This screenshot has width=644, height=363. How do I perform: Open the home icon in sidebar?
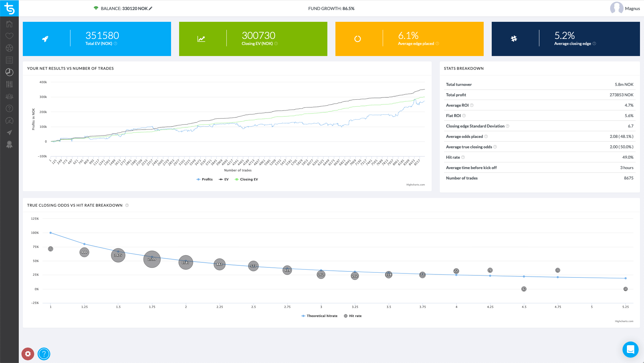click(9, 24)
